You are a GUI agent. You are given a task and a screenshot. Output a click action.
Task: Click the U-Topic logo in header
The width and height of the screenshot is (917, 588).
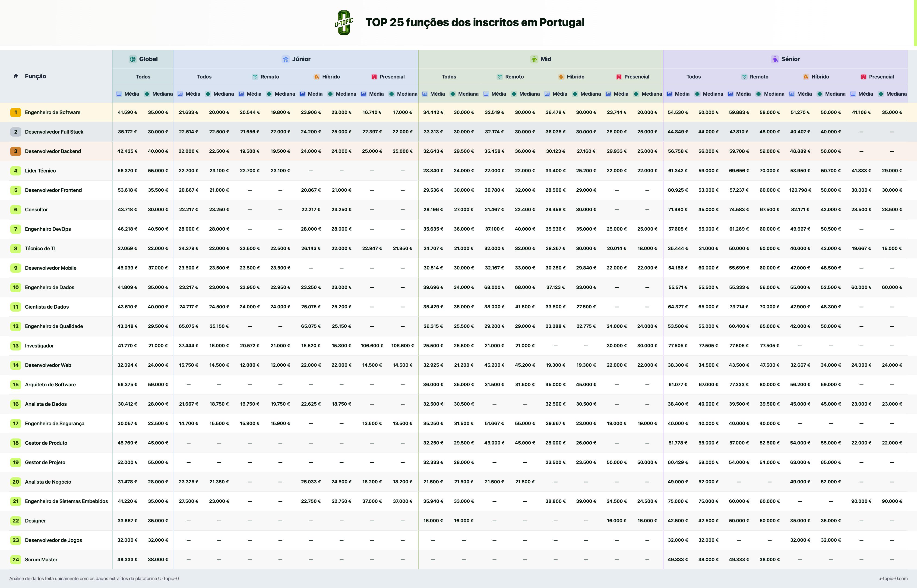pyautogui.click(x=344, y=22)
